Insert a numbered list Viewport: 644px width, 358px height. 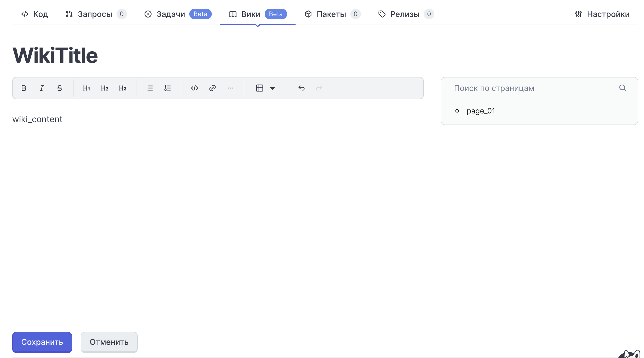pos(168,88)
